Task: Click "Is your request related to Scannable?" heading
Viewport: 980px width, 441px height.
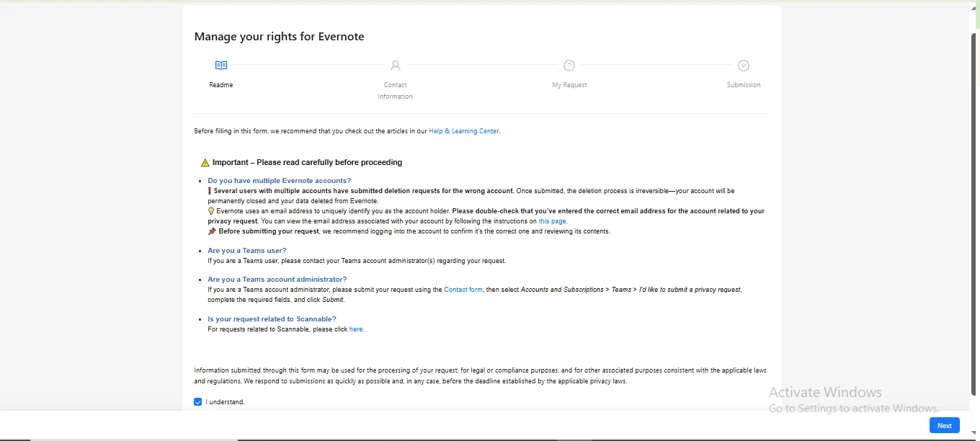Action: (272, 319)
